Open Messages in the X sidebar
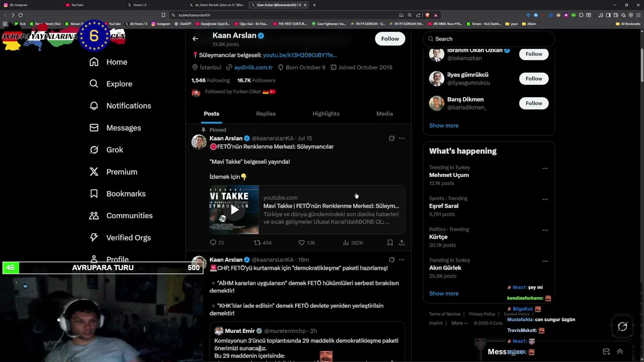The width and height of the screenshot is (644, 362). pyautogui.click(x=115, y=128)
